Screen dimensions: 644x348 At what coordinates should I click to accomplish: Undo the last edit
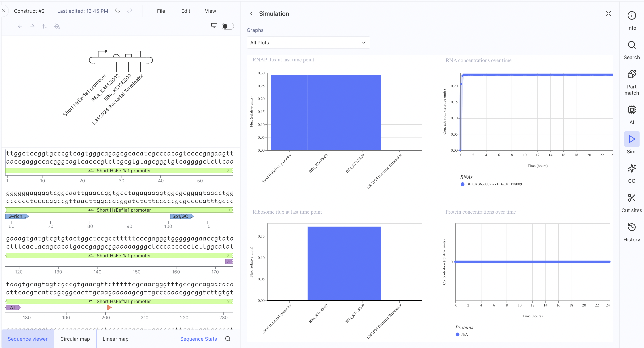tap(117, 11)
